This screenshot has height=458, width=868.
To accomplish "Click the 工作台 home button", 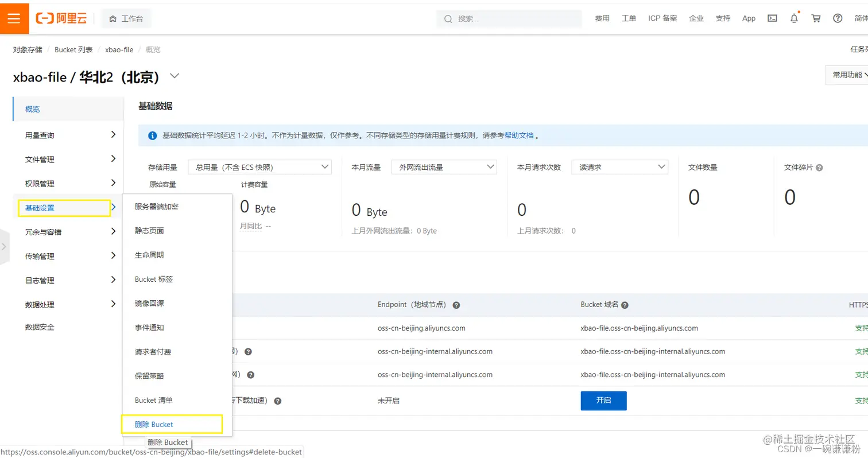I will click(126, 19).
